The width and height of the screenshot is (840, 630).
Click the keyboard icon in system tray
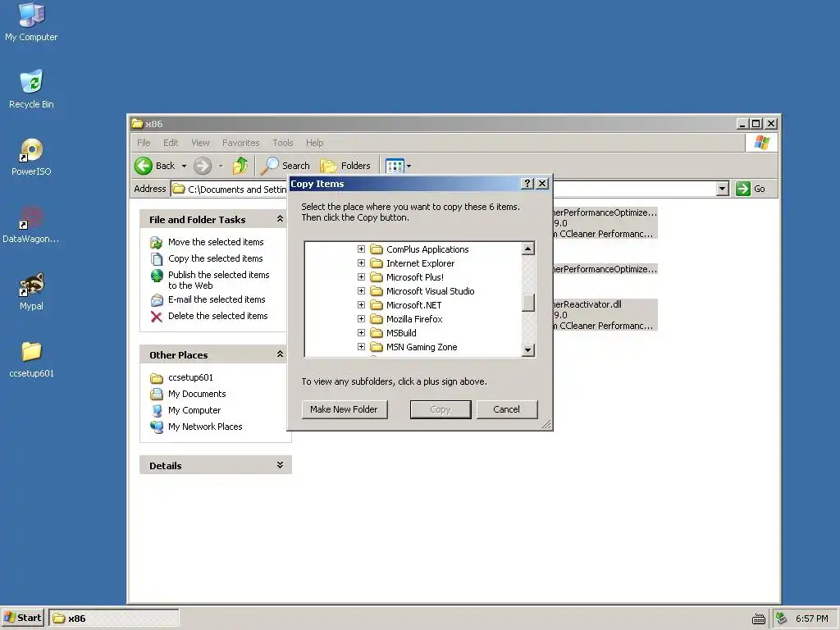[759, 619]
